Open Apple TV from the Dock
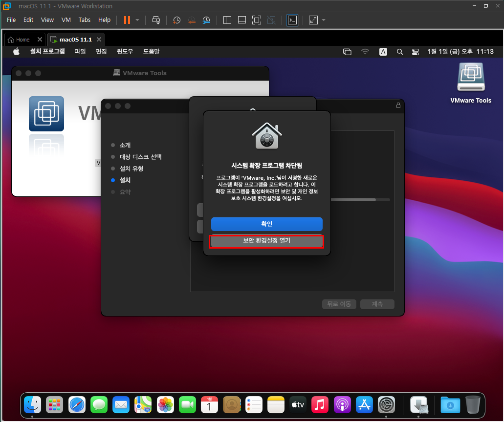The width and height of the screenshot is (504, 422). pos(298,404)
